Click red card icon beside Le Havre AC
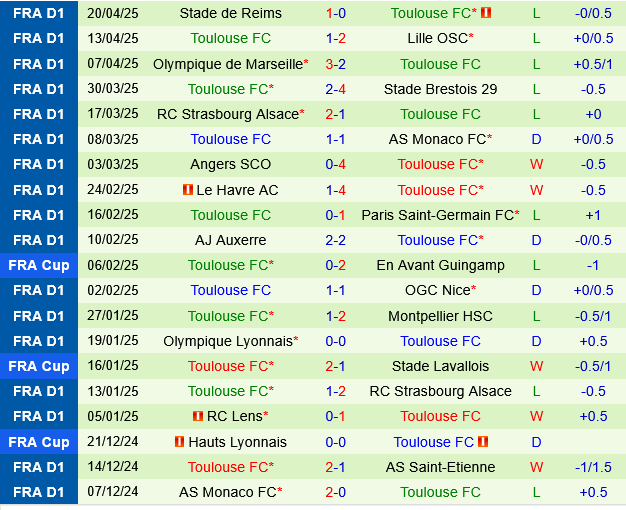The width and height of the screenshot is (626, 510). pos(188,190)
